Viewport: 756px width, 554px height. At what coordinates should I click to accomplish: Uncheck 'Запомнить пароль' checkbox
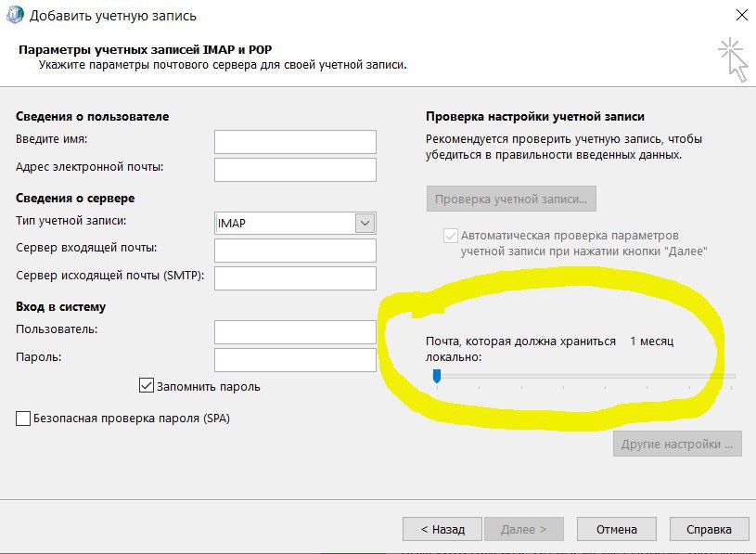point(146,385)
